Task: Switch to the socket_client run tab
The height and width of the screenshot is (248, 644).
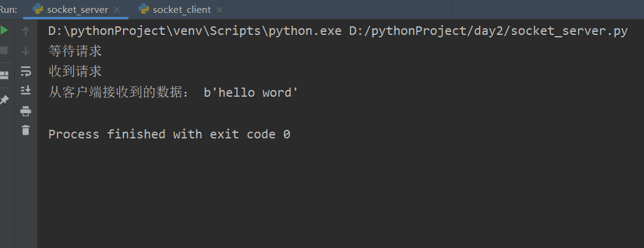Action: click(x=182, y=10)
